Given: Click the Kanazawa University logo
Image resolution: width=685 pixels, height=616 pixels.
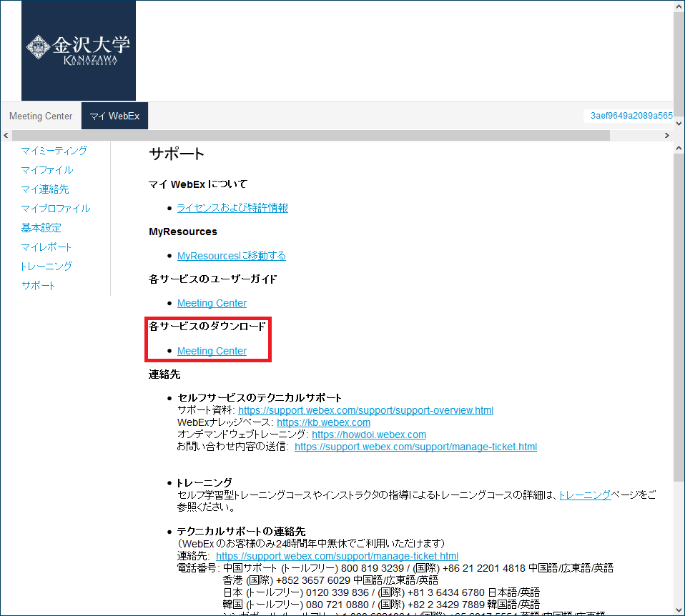Looking at the screenshot, I should 79,50.
